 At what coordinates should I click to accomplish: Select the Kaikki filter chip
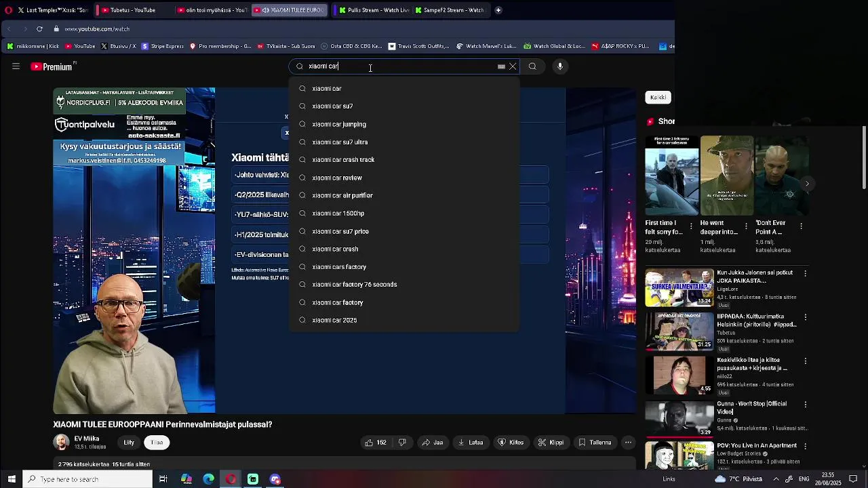pos(658,98)
